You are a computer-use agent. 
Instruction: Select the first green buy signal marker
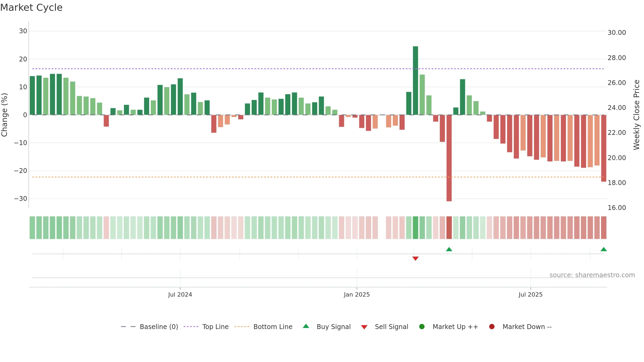(x=449, y=249)
